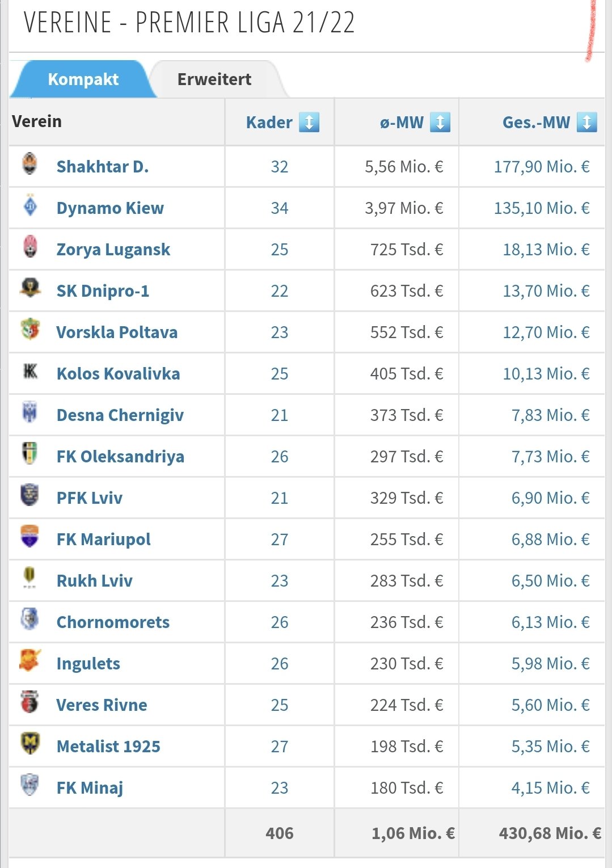Click the Shakhtar D. club crest icon
This screenshot has height=868, width=612.
(x=29, y=164)
